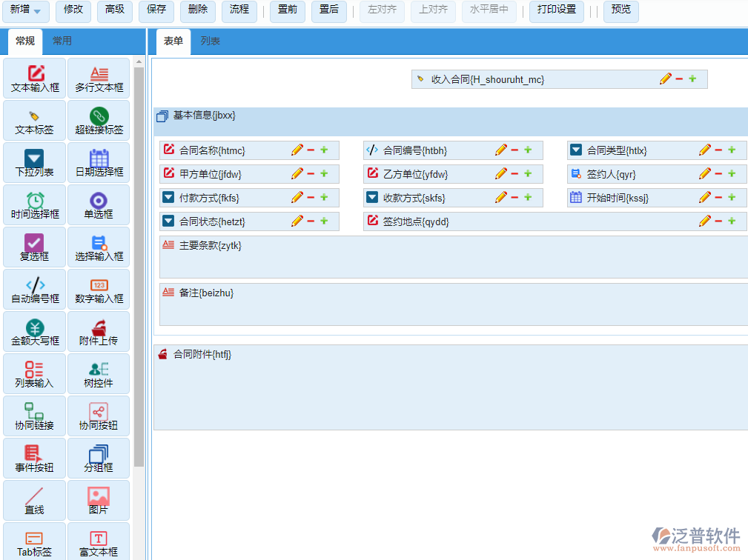
Task: Select the 金额大写框 component tool
Action: [34, 332]
